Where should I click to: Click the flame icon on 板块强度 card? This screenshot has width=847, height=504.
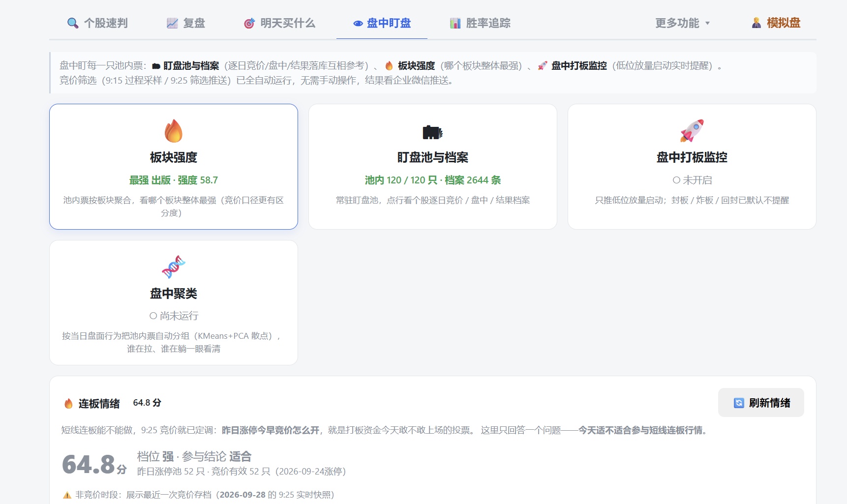[174, 131]
